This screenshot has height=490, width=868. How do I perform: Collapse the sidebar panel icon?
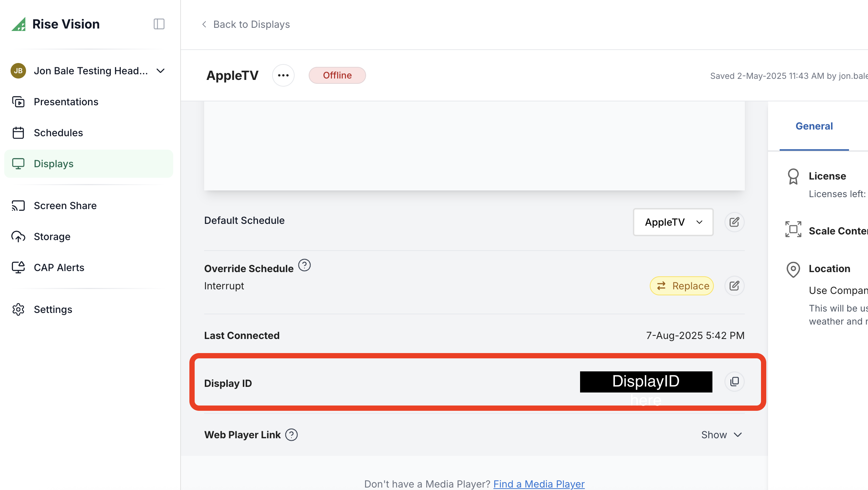click(x=159, y=24)
